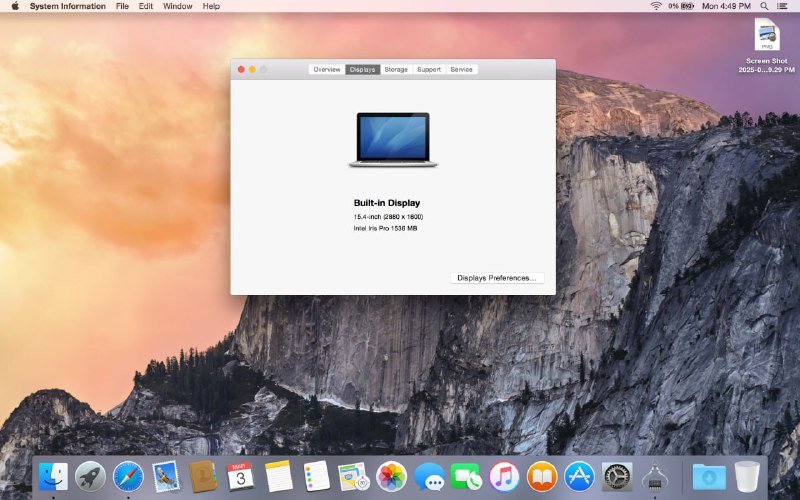800x500 pixels.
Task: Open the File menu
Action: (x=122, y=6)
